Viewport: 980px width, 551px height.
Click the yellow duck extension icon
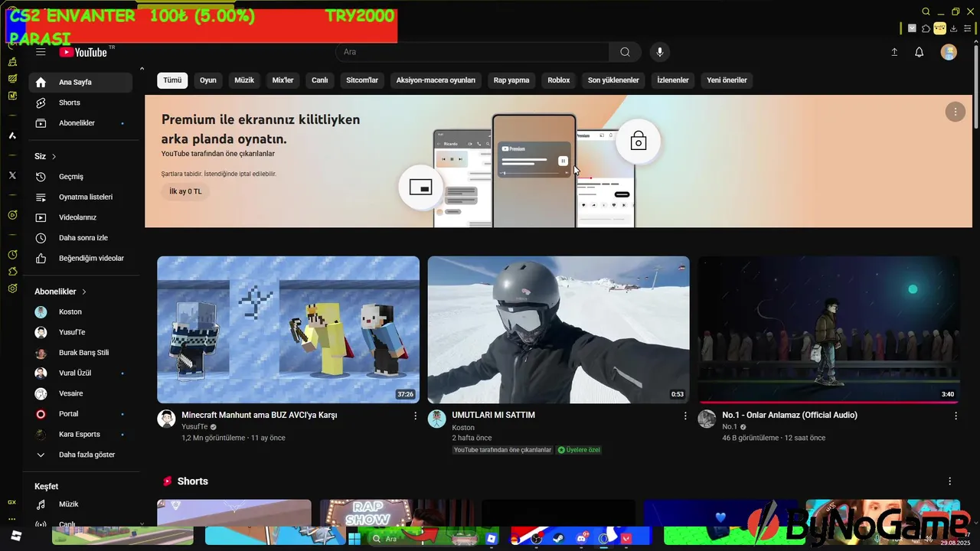[x=939, y=28]
